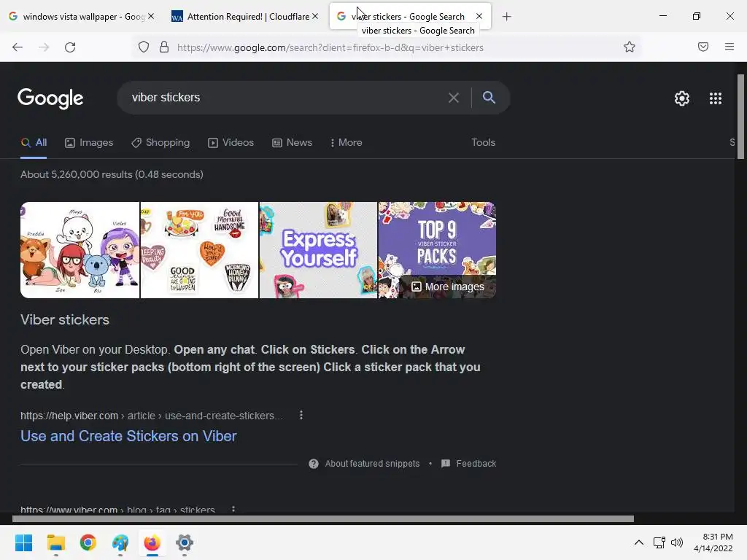Close the viber stickers search tab

tap(479, 16)
